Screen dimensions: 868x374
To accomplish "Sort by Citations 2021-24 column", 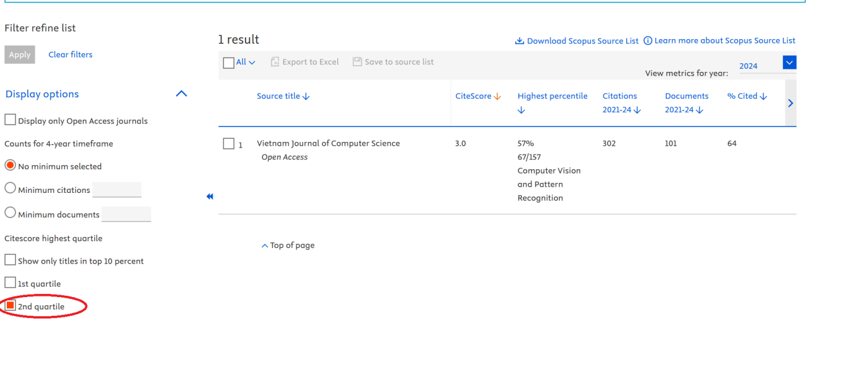I will [622, 103].
